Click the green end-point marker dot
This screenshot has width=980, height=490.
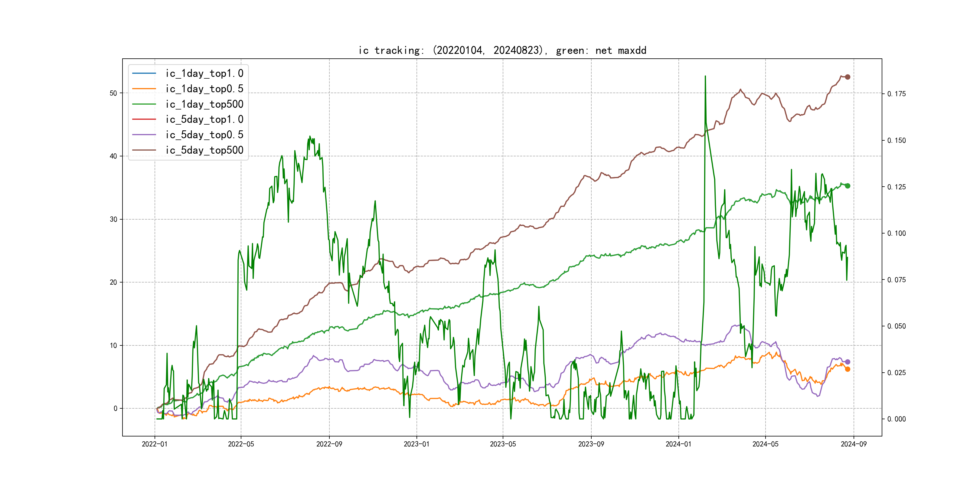847,186
